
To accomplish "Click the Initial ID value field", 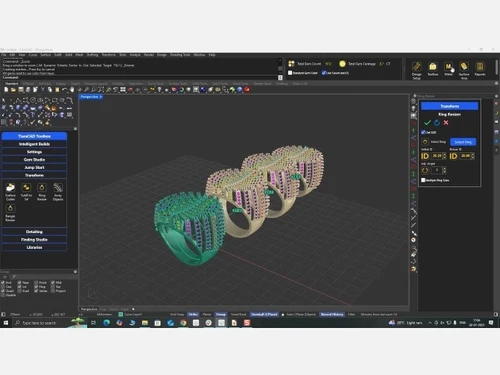I will [x=437, y=156].
